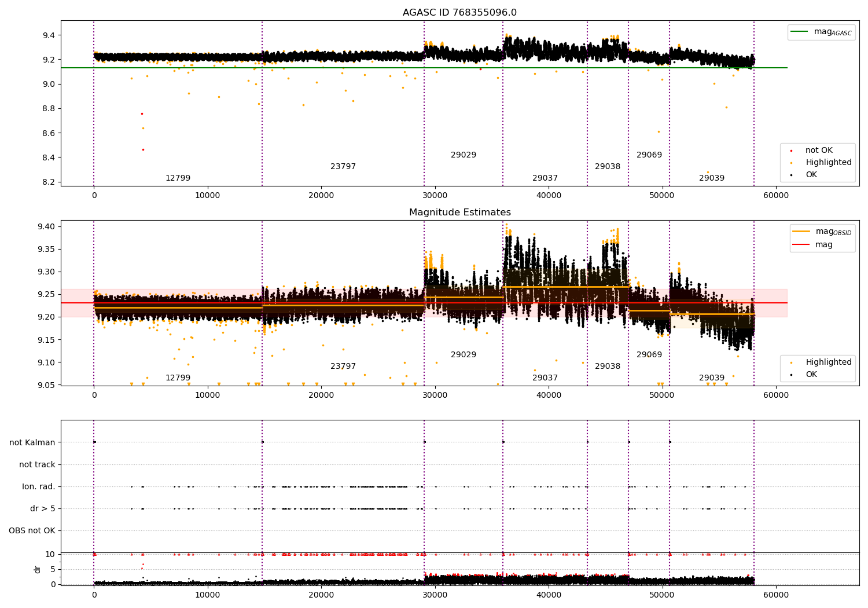Click the orange mag OBSID legend line

click(x=801, y=232)
